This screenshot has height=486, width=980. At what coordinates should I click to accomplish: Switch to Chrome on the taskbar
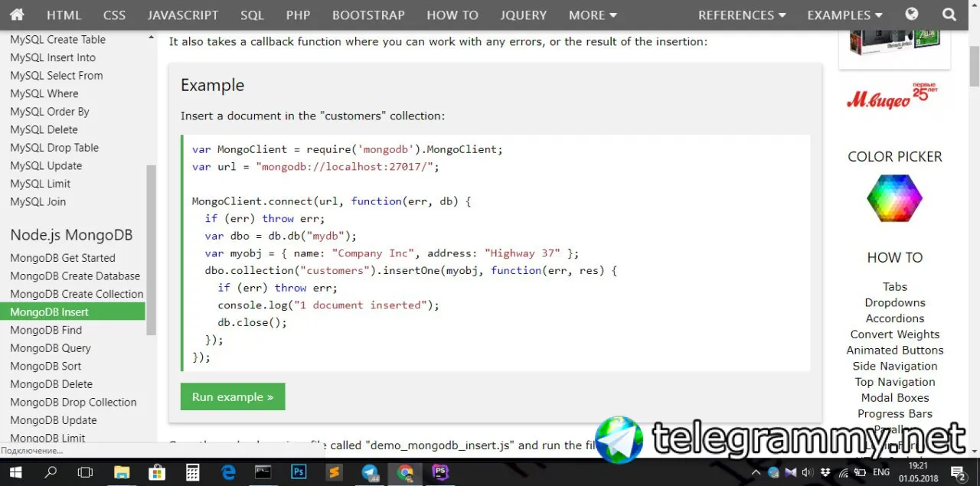click(x=406, y=473)
